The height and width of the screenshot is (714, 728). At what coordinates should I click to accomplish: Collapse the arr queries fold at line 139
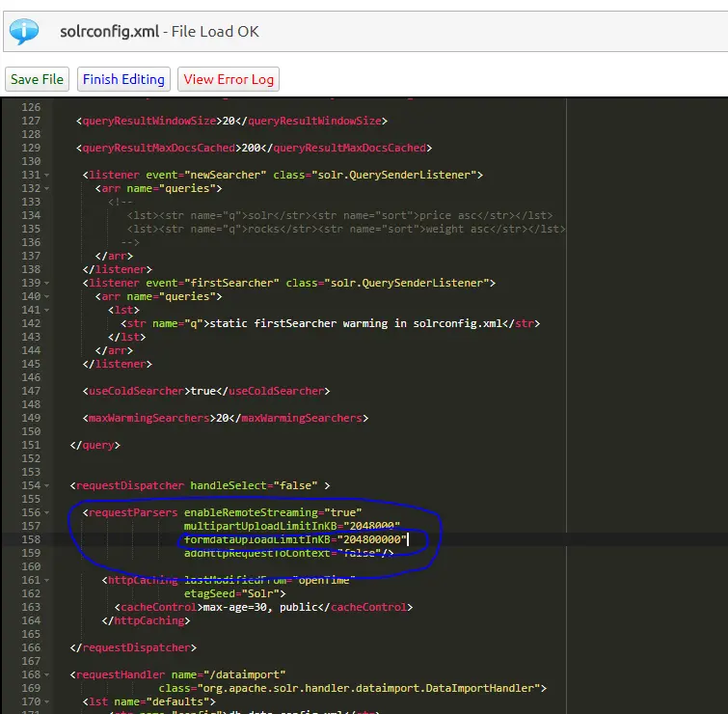46,296
